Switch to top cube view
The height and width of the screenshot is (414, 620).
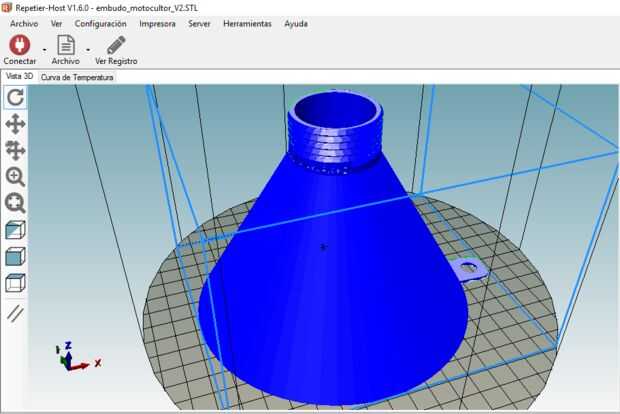pyautogui.click(x=15, y=283)
